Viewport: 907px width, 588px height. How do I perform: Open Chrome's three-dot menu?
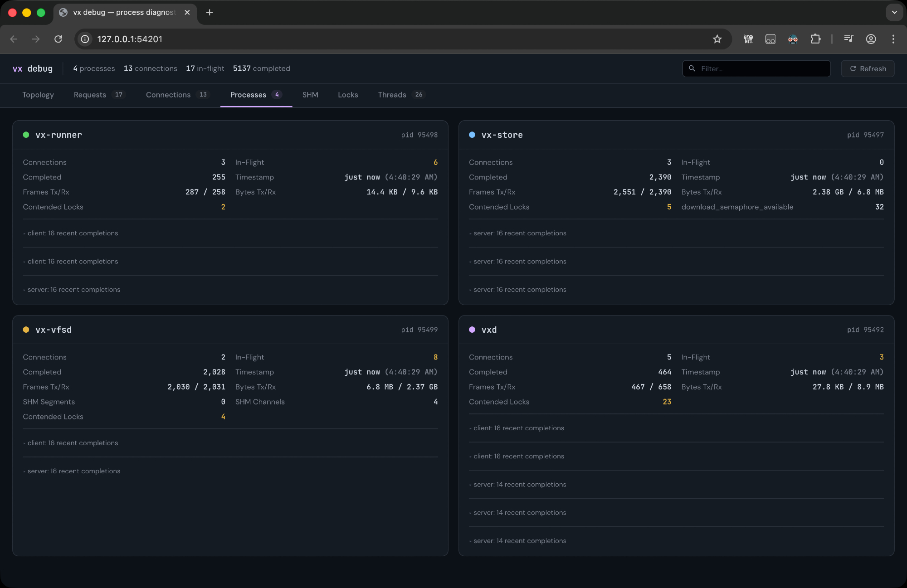[x=893, y=39]
